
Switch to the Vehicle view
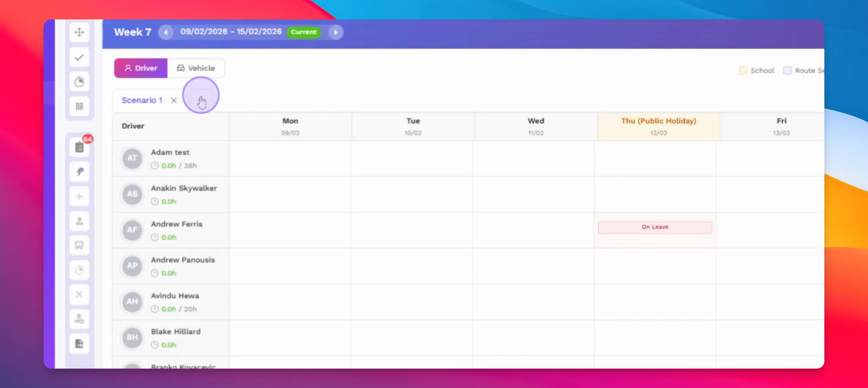click(x=196, y=68)
